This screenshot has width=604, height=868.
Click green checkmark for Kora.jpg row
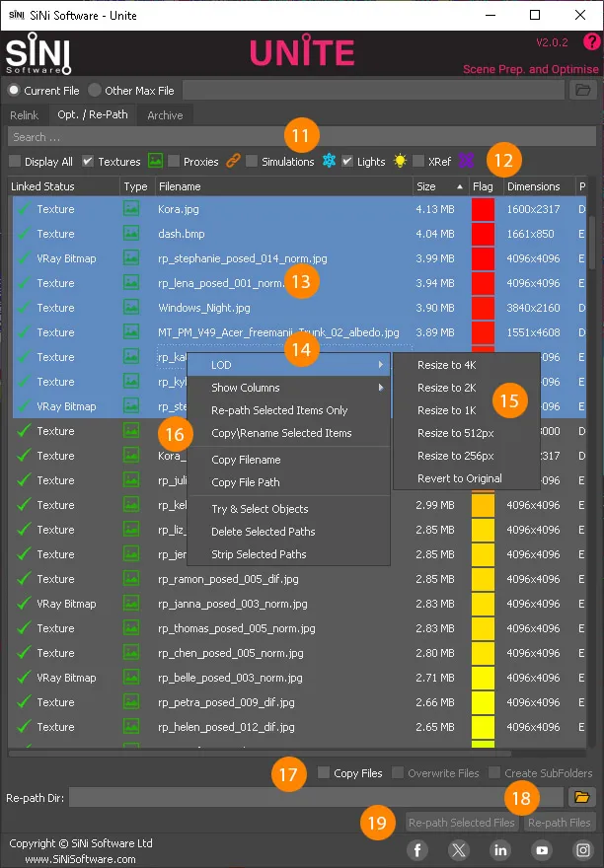pyautogui.click(x=24, y=209)
